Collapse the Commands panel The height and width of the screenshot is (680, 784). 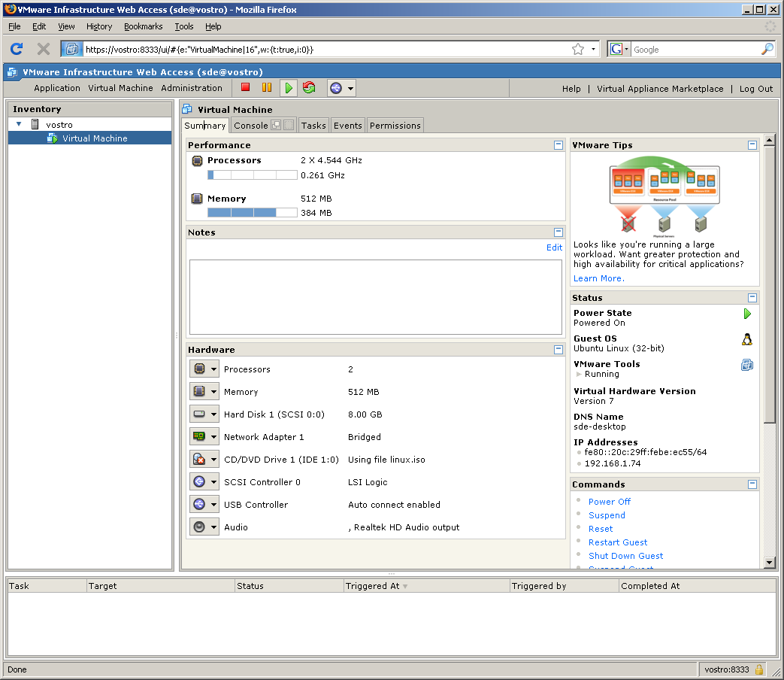[752, 484]
